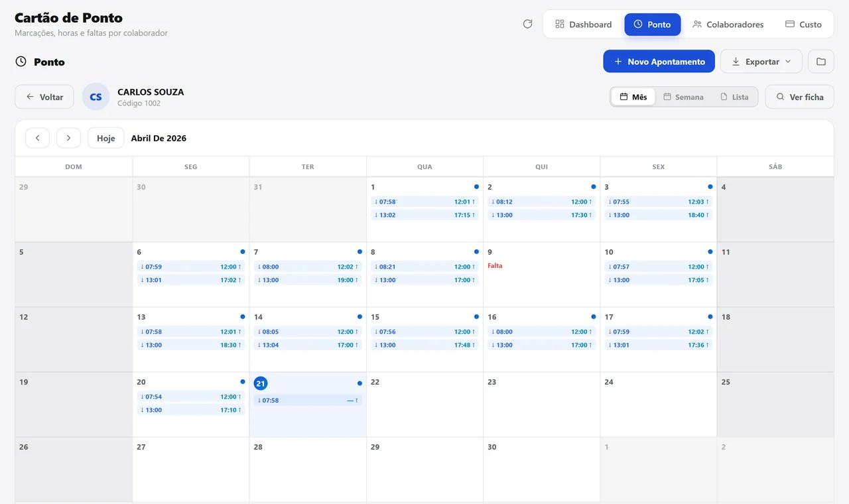Open the 13:01 to 17:36 entry on day 17
Viewport: 849px width, 504px height.
click(x=658, y=345)
